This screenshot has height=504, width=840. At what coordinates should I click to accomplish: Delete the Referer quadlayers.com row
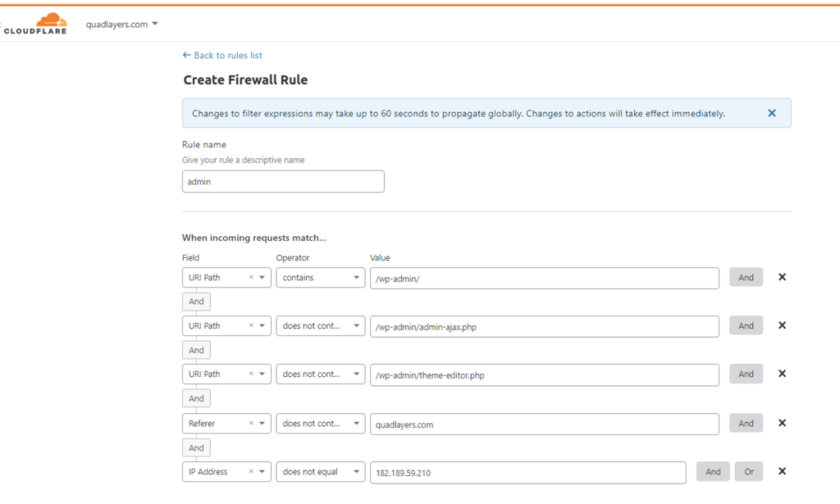pos(782,423)
